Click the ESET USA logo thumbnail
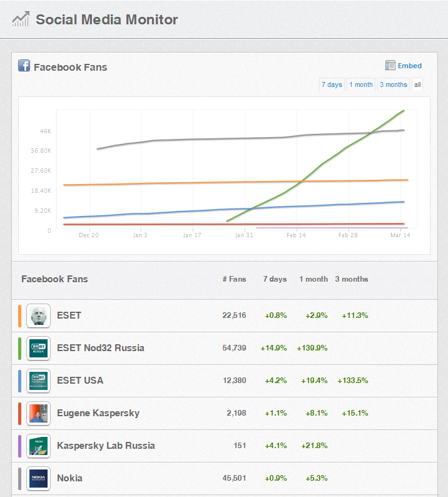This screenshot has height=497, width=448. click(38, 381)
